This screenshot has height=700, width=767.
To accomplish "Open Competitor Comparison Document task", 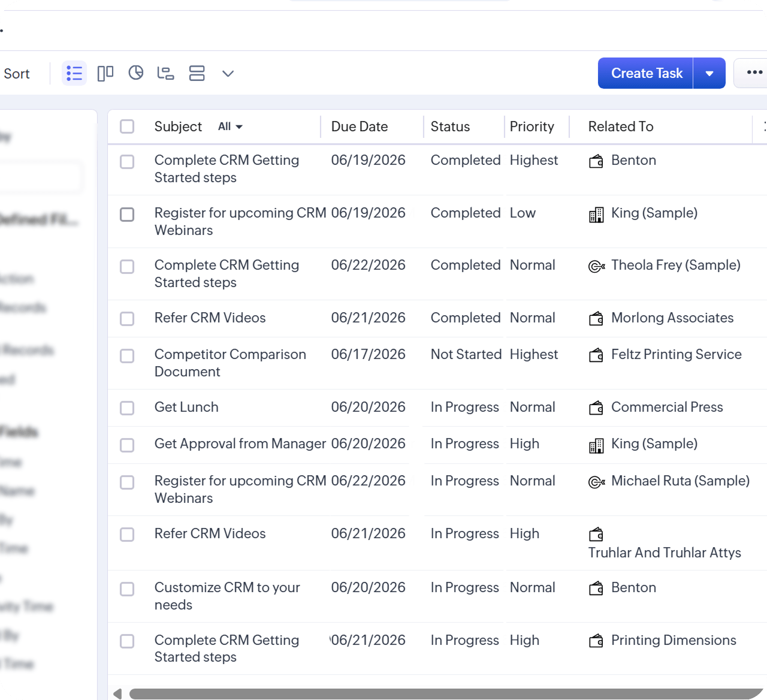I will coord(230,363).
